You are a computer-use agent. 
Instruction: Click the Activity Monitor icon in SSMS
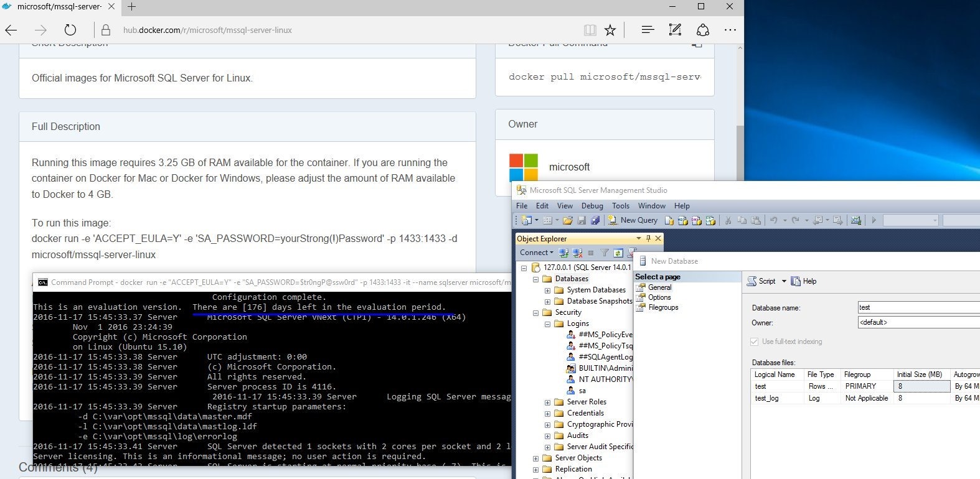[856, 220]
